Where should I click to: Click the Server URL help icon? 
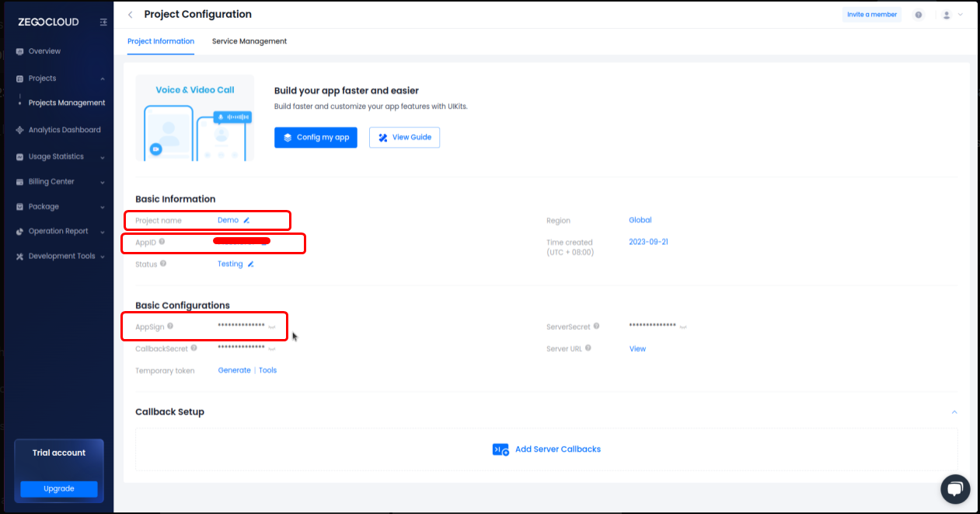pyautogui.click(x=588, y=348)
